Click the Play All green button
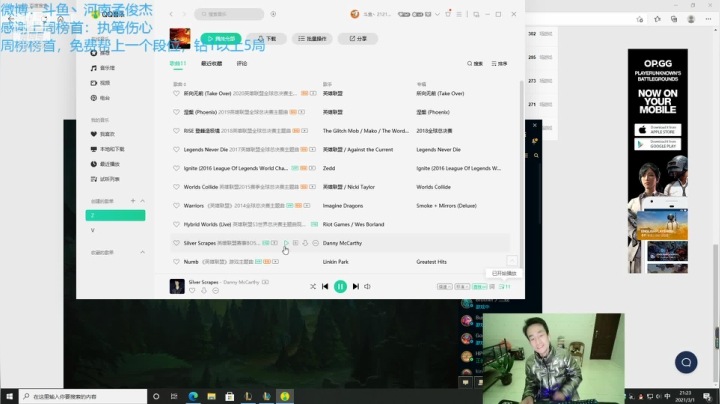 pyautogui.click(x=221, y=39)
